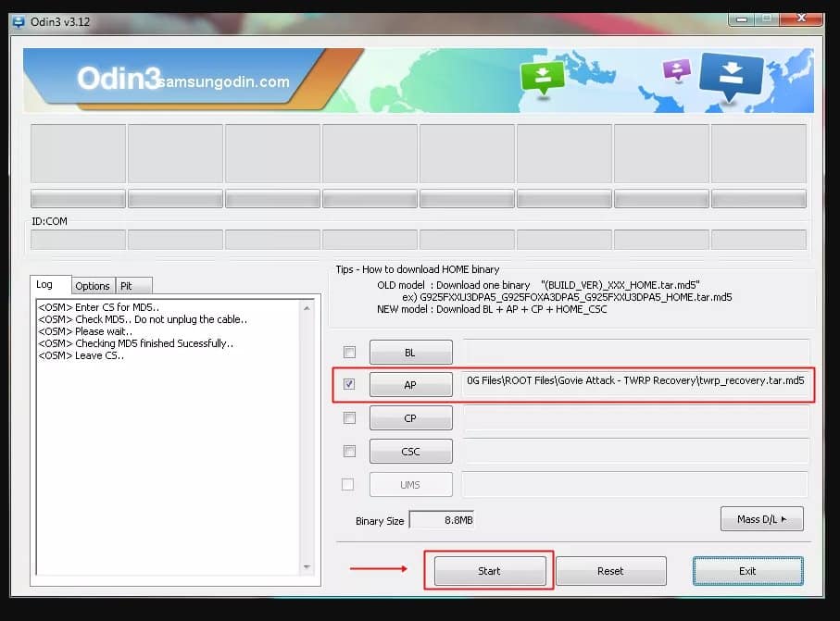Image resolution: width=840 pixels, height=621 pixels.
Task: Click the 'Binary Size' label
Action: [380, 521]
